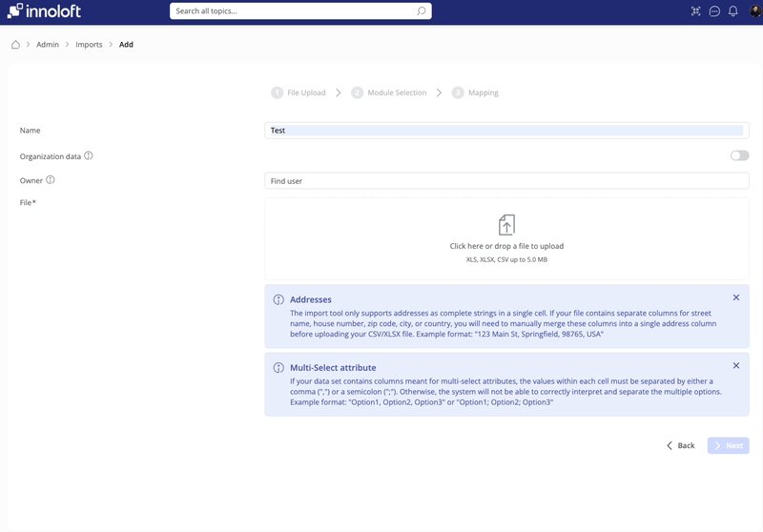Click the file upload icon
This screenshot has width=763, height=532.
tap(506, 225)
